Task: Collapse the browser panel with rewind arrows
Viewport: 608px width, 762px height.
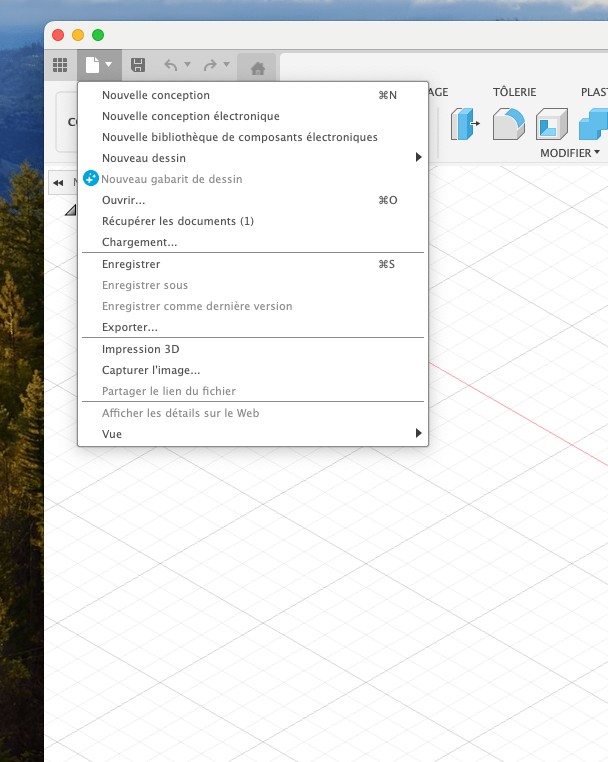Action: [58, 183]
